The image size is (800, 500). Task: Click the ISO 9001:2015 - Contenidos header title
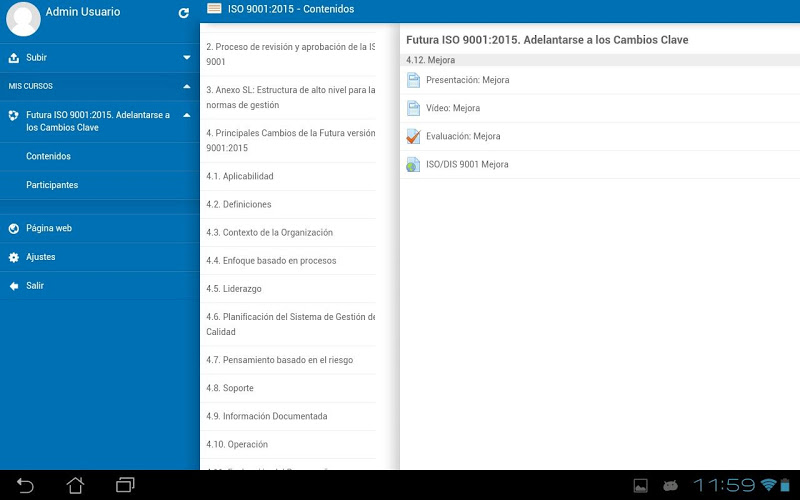291,9
